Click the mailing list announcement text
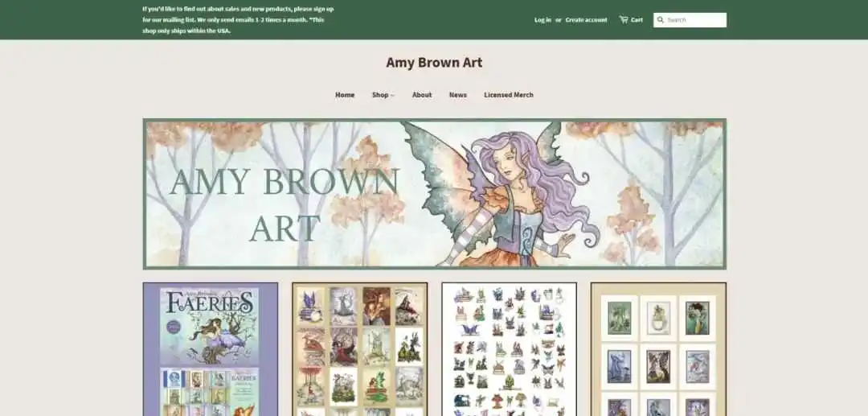 tap(238, 20)
